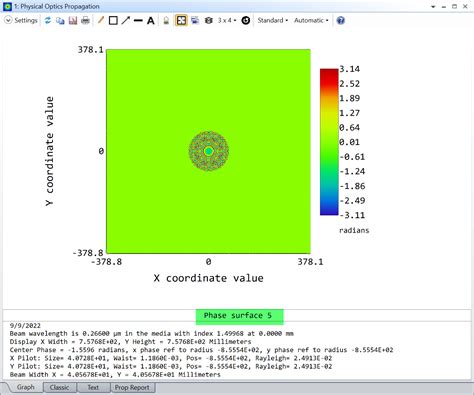Expand the Settings chevron
Screen dimensions: 474x395
tap(8, 20)
